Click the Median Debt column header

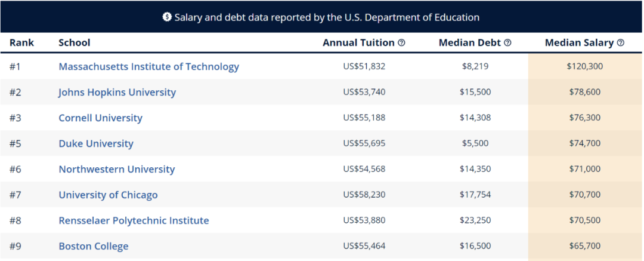(470, 43)
